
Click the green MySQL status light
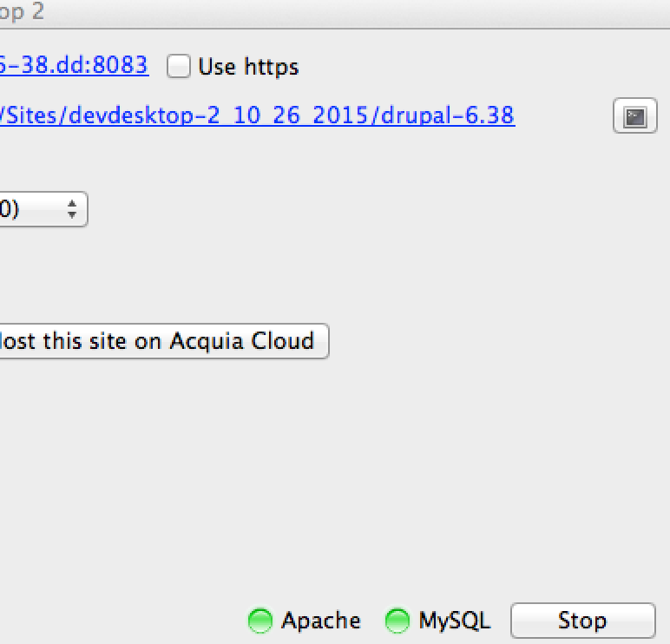tap(397, 620)
